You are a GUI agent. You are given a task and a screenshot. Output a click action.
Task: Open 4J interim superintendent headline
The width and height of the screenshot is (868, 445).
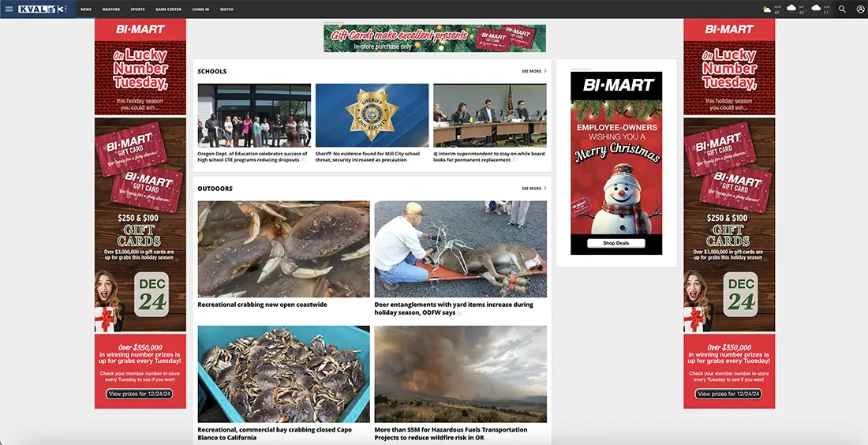click(488, 157)
